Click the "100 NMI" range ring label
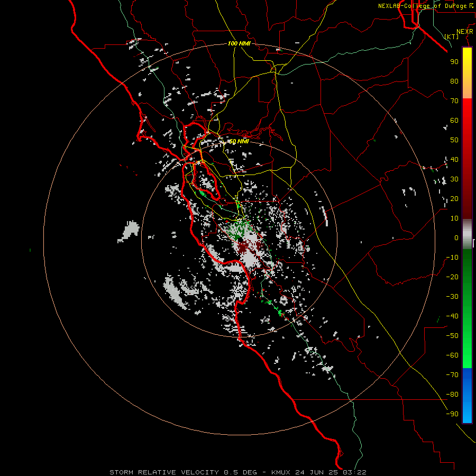 pyautogui.click(x=239, y=44)
